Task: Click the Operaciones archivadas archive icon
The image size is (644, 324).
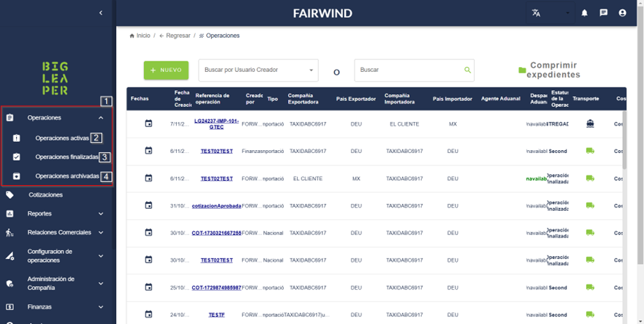Action: tap(16, 176)
